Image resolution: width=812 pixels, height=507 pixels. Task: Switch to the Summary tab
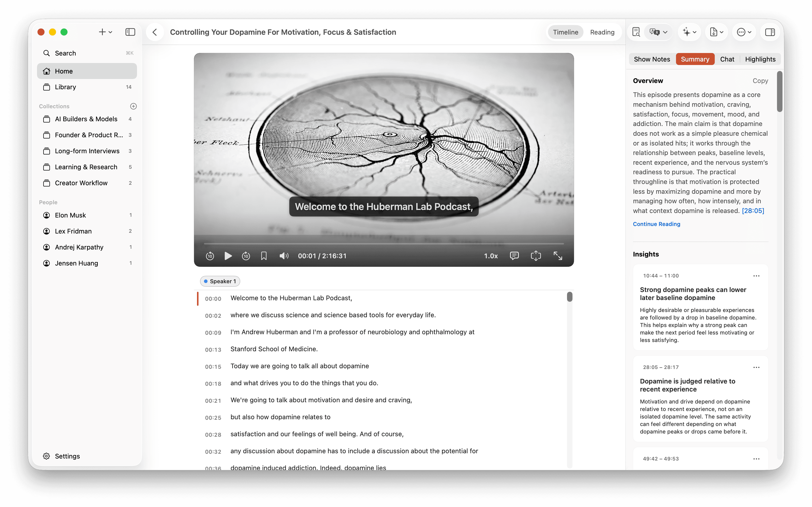point(695,59)
